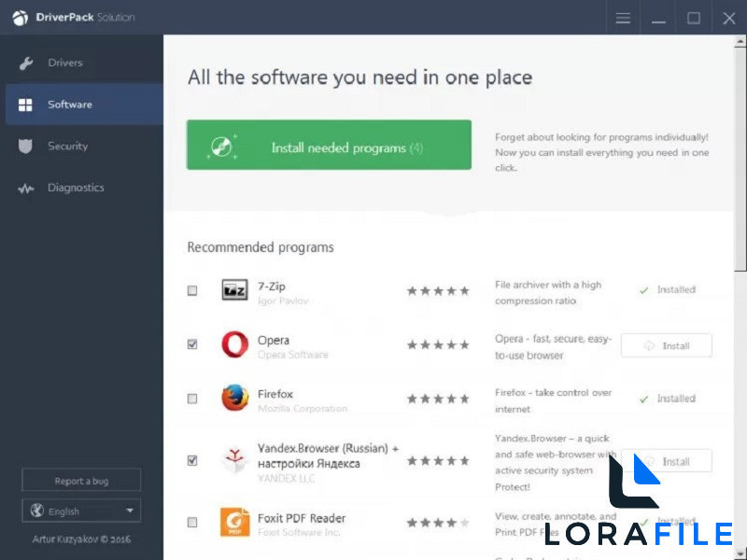Click the disc icon on green install button
Screen dimensions: 747x560
point(221,147)
